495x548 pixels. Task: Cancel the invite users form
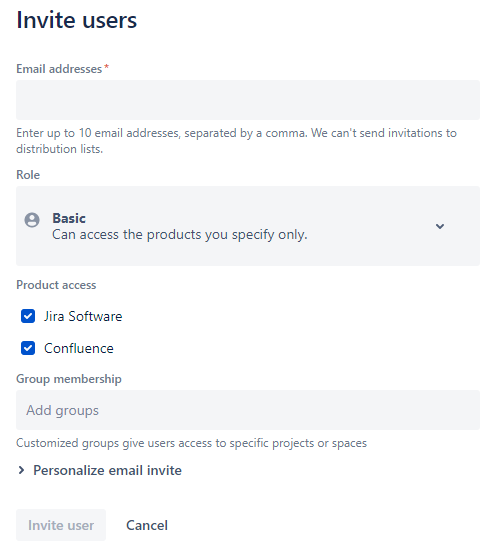147,525
